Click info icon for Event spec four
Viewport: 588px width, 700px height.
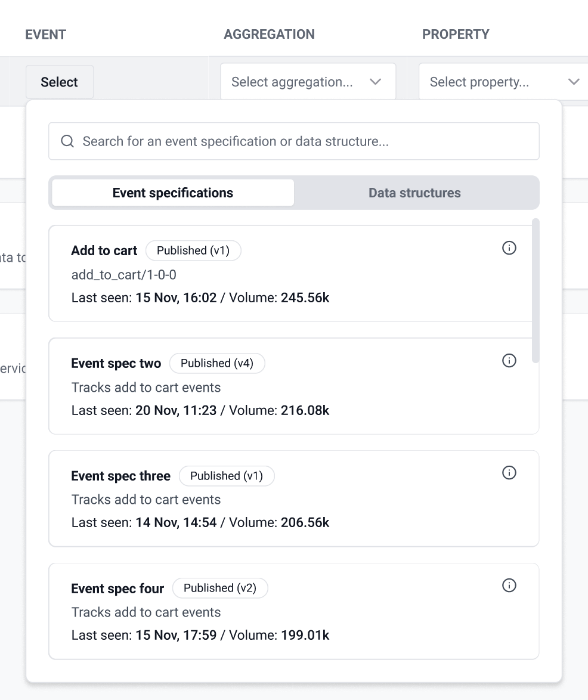tap(509, 586)
